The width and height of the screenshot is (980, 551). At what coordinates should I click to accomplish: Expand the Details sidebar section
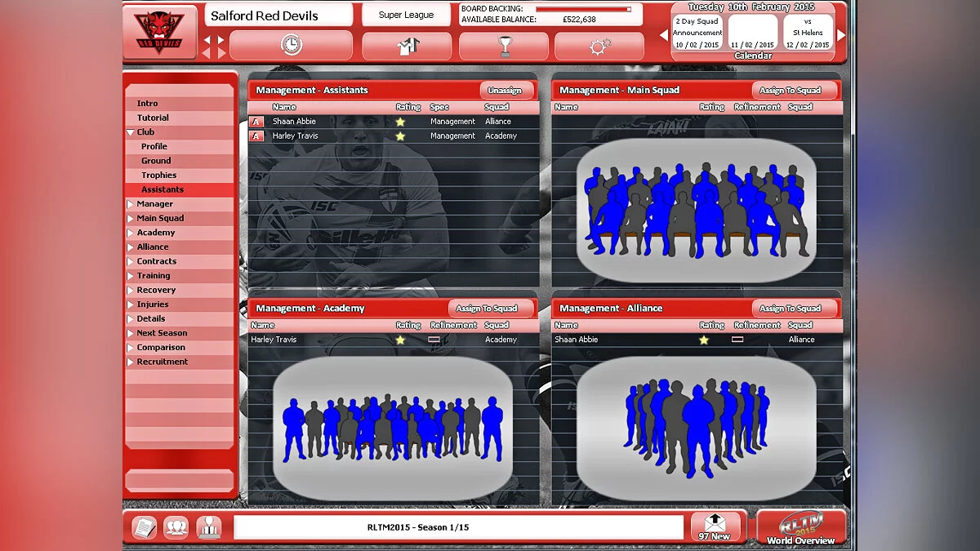pyautogui.click(x=130, y=319)
